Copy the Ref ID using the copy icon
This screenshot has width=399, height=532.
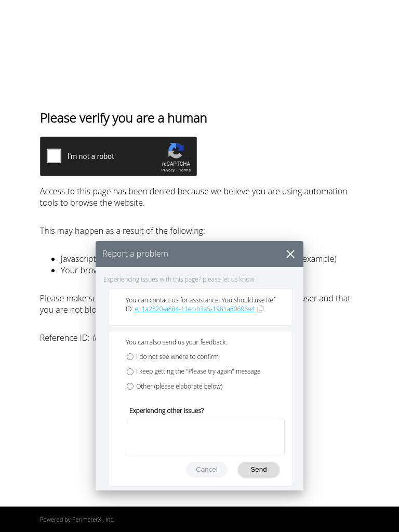coord(260,309)
